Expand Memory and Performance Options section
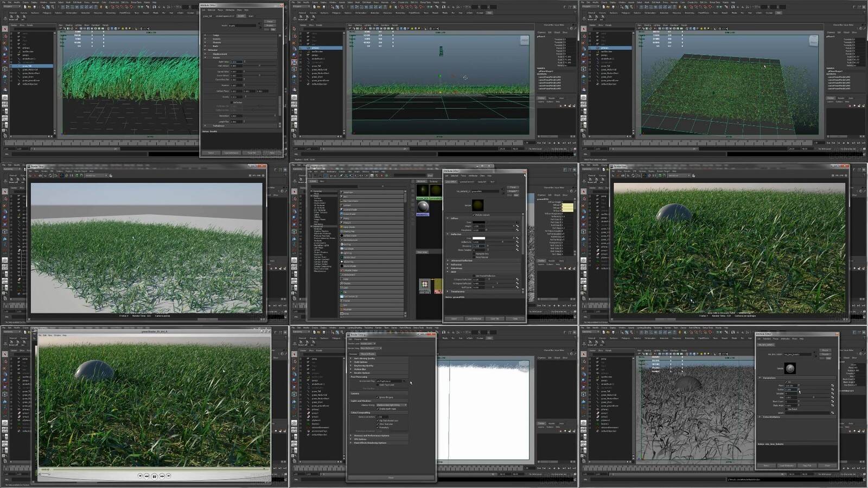This screenshot has height=488, width=868. [350, 435]
